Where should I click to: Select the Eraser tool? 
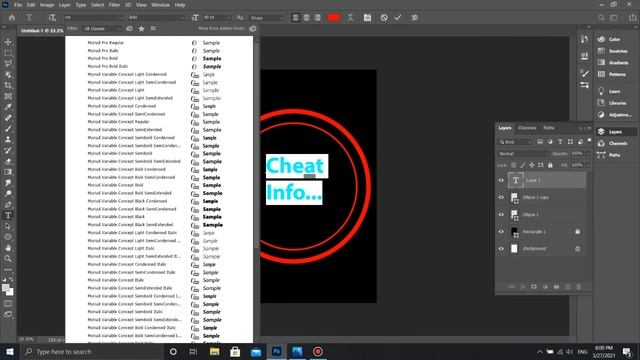pos(8,161)
